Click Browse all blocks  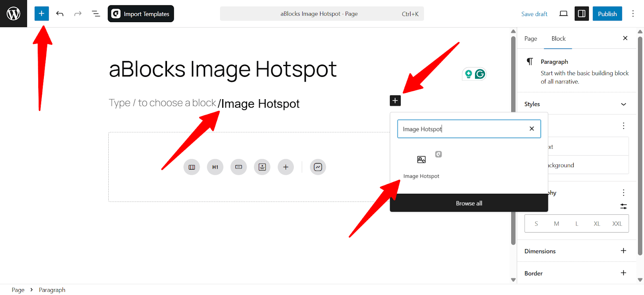(469, 203)
